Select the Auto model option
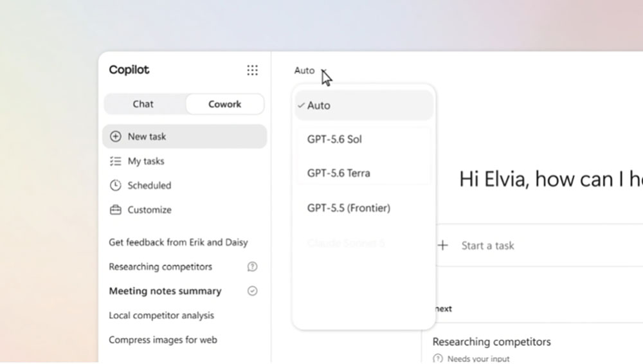643x364 pixels. click(x=364, y=105)
